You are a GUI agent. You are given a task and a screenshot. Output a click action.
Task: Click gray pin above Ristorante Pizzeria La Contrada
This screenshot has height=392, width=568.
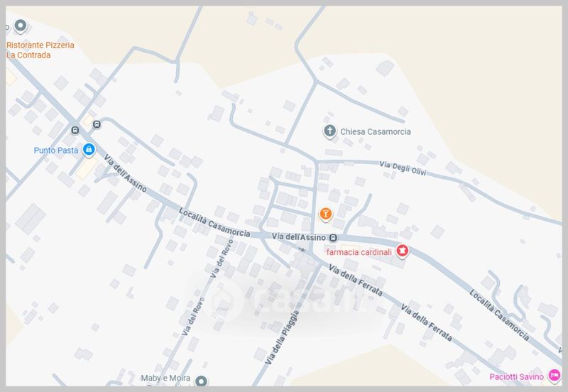[x=21, y=26]
